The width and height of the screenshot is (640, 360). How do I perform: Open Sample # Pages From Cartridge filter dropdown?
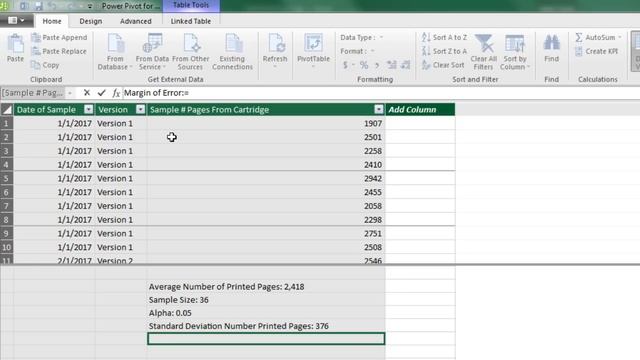tap(379, 109)
